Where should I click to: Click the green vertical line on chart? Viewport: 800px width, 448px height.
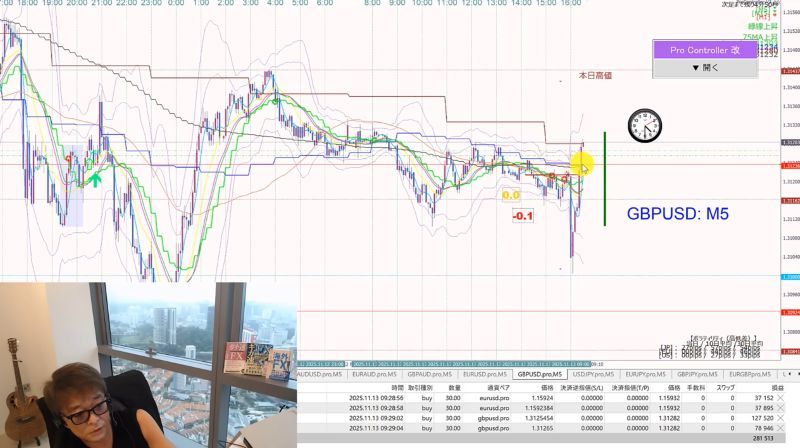click(605, 179)
